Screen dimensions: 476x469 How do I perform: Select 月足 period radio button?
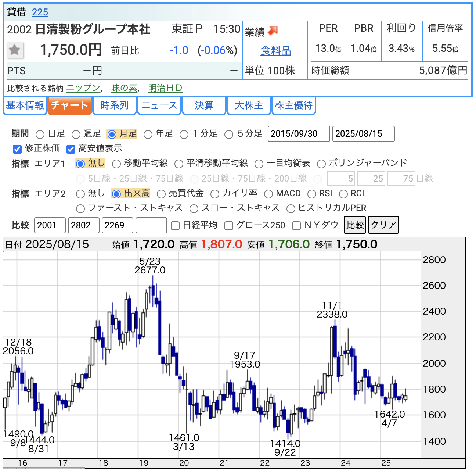coord(112,134)
